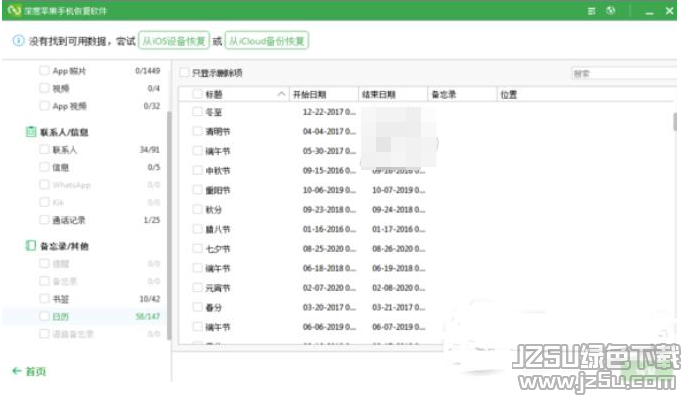Tick the 联系人 checkbox
This screenshot has height=395, width=682.
(x=44, y=150)
